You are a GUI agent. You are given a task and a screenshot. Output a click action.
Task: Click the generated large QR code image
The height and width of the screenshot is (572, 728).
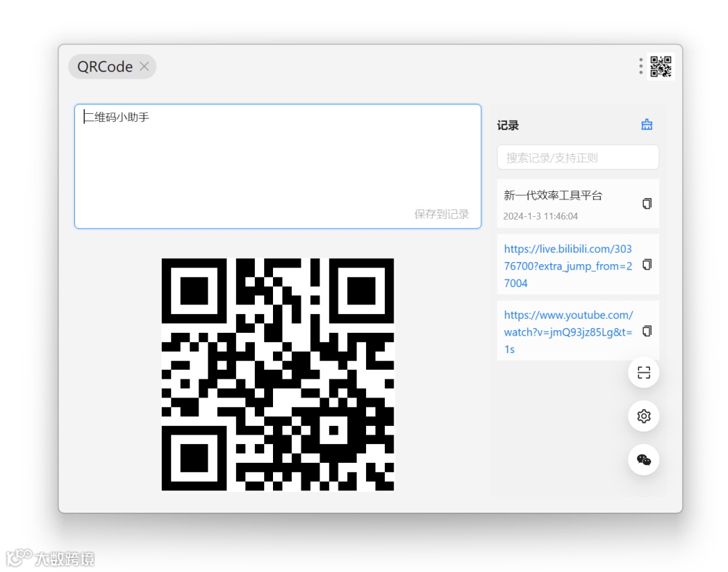pos(278,375)
